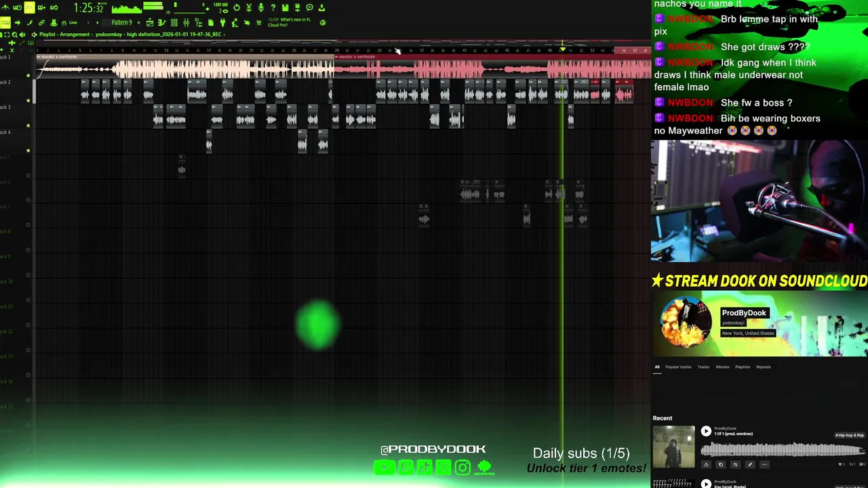Switch to the Reposts tab
The image size is (868, 488).
pos(764,367)
